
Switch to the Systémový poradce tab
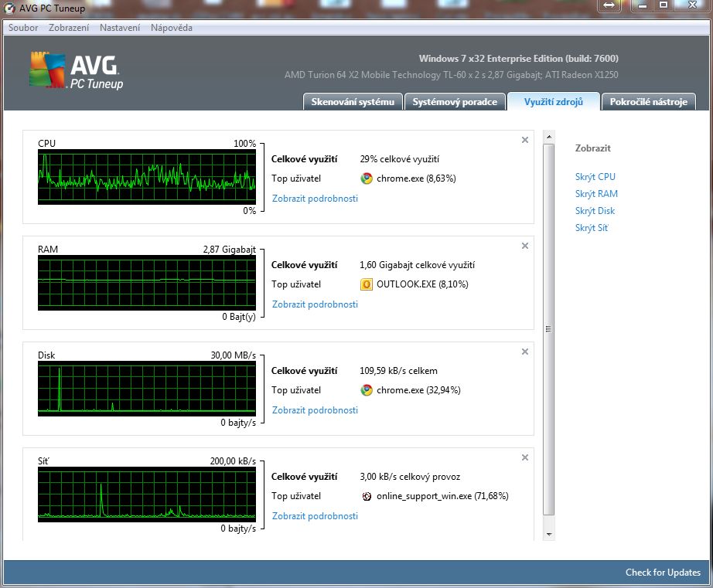(x=455, y=102)
